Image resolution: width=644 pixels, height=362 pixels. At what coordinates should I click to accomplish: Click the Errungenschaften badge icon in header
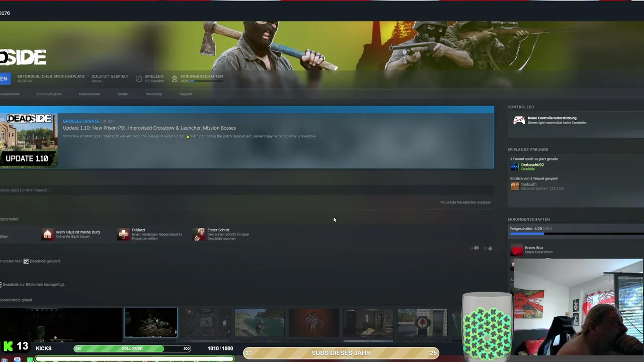[175, 78]
